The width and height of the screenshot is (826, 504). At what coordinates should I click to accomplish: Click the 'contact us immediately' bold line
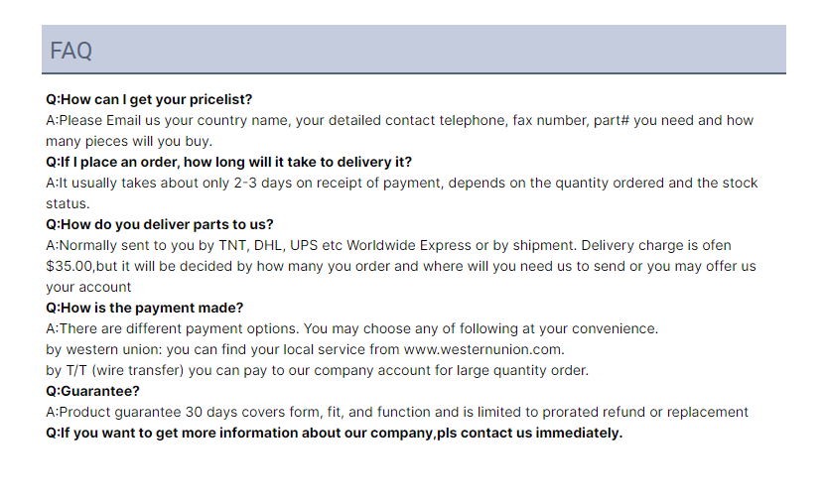coord(334,433)
